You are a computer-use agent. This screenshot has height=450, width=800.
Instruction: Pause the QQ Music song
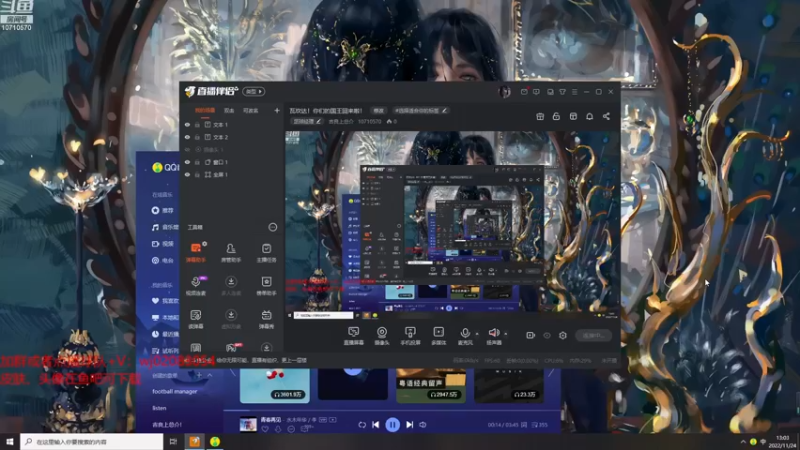[x=393, y=424]
